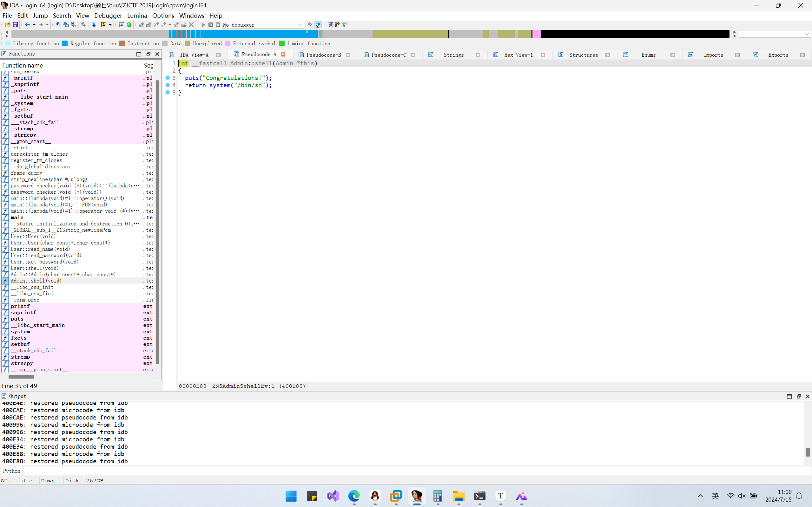Open the Lumina menu
Viewport: 812px width, 507px height.
137,16
